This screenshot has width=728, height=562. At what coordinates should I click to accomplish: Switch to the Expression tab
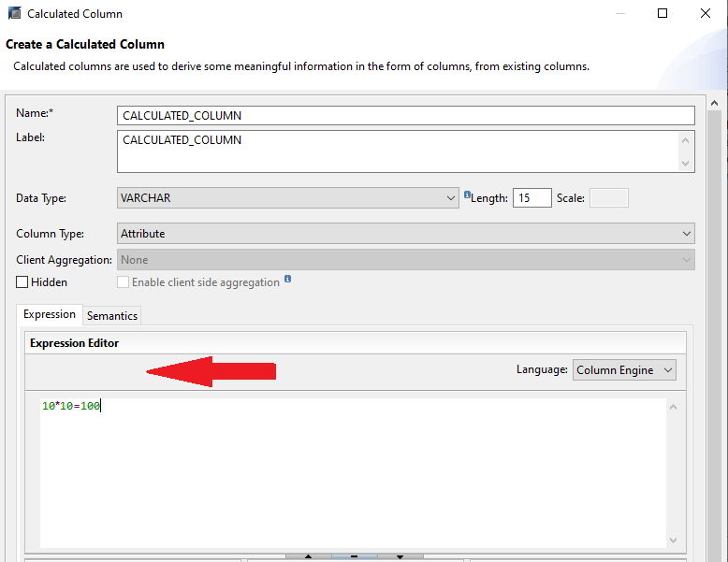coord(50,314)
